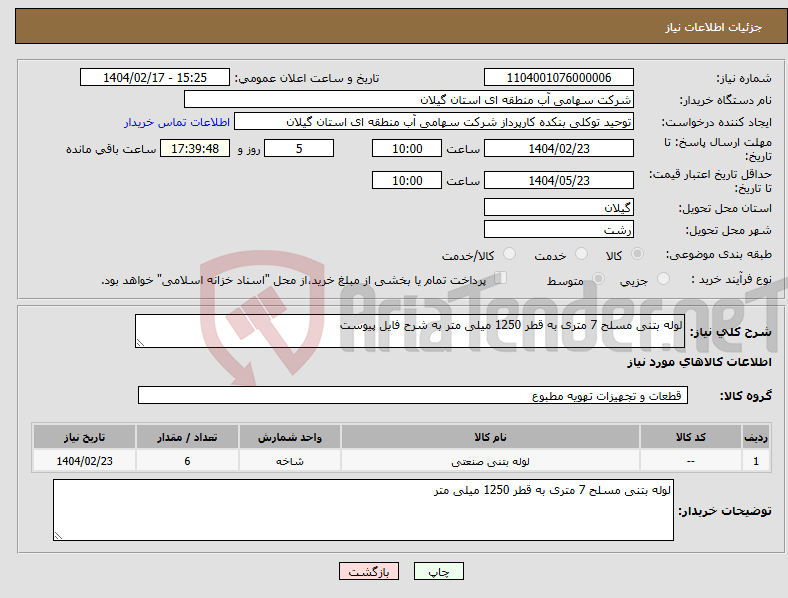
Task: Click the delivery province field گیلان
Action: pos(558,207)
